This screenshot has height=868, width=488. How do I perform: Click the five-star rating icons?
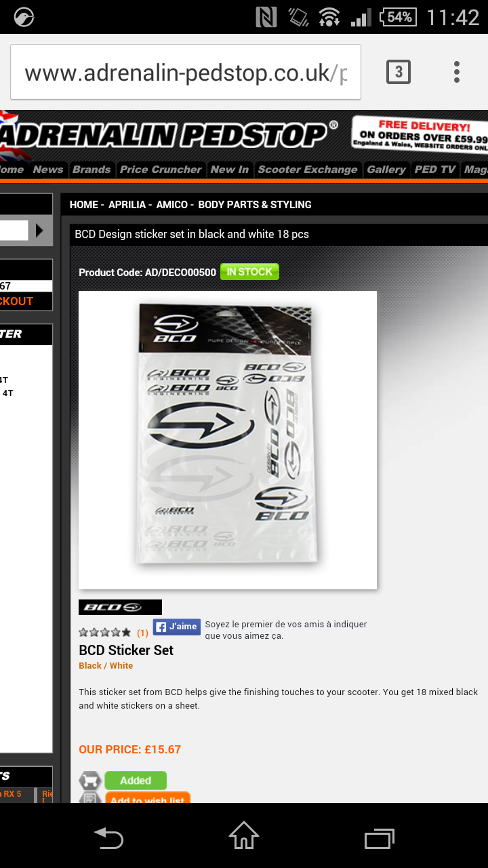pos(105,632)
